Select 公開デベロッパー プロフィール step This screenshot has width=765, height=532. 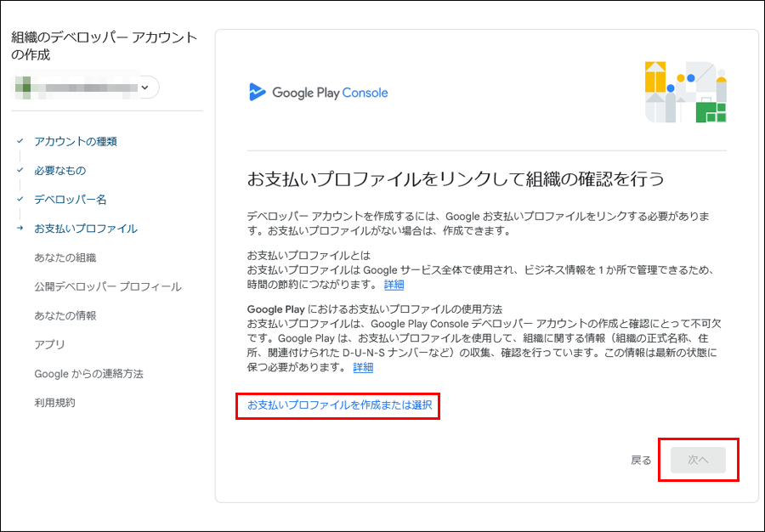108,286
